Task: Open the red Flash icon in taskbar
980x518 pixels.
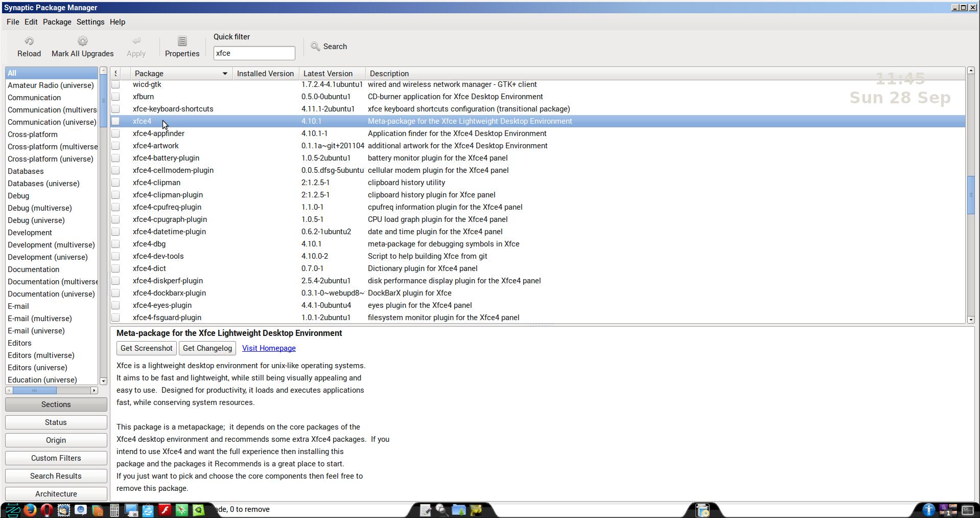Action: point(165,510)
